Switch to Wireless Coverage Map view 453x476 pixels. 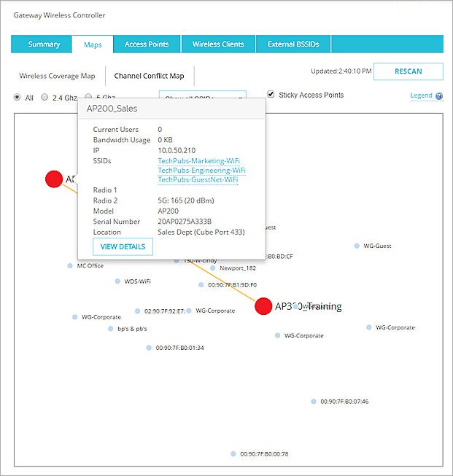(57, 76)
